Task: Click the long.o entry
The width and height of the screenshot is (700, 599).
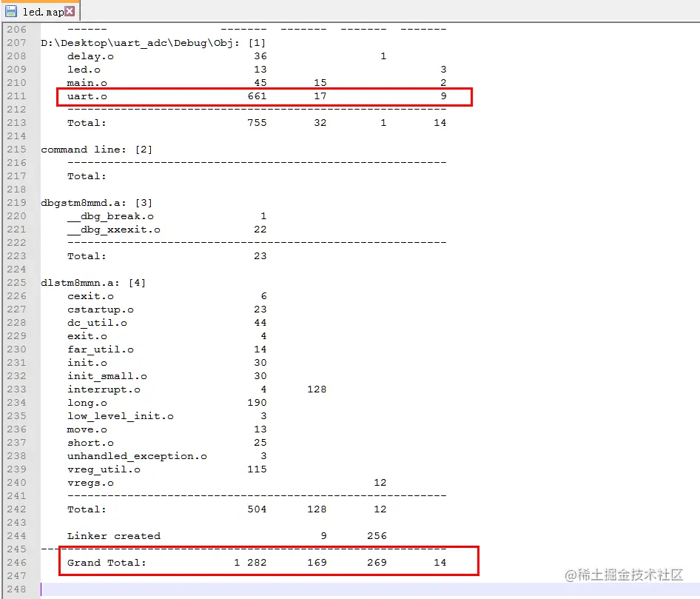Action: (87, 403)
